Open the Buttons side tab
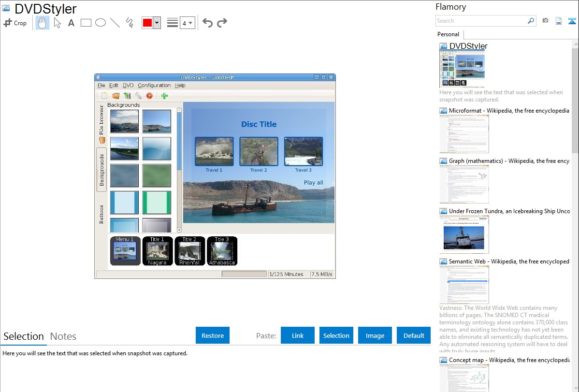 pos(101,214)
